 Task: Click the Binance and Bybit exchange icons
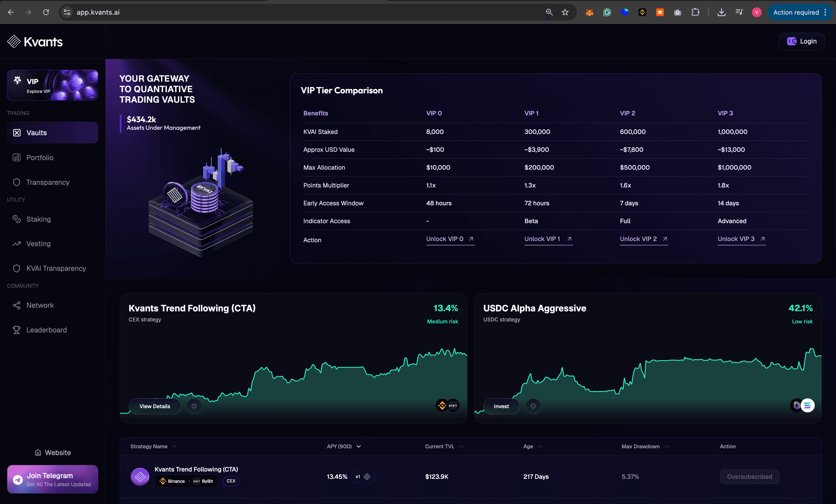(448, 405)
